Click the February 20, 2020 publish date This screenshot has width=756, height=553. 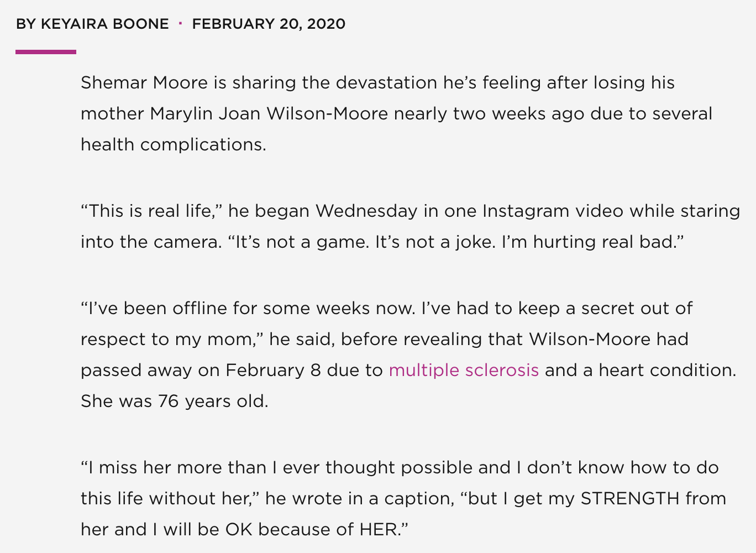pyautogui.click(x=269, y=24)
